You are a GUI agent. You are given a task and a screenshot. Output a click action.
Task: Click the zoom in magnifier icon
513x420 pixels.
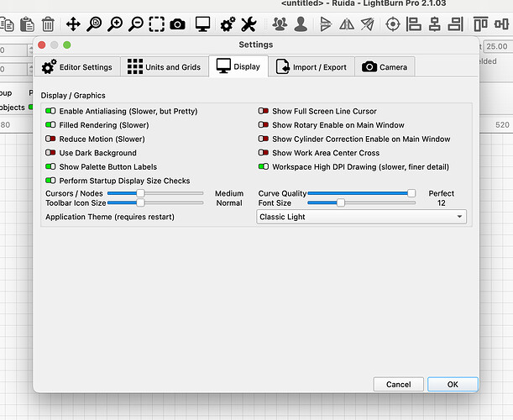[x=115, y=24]
